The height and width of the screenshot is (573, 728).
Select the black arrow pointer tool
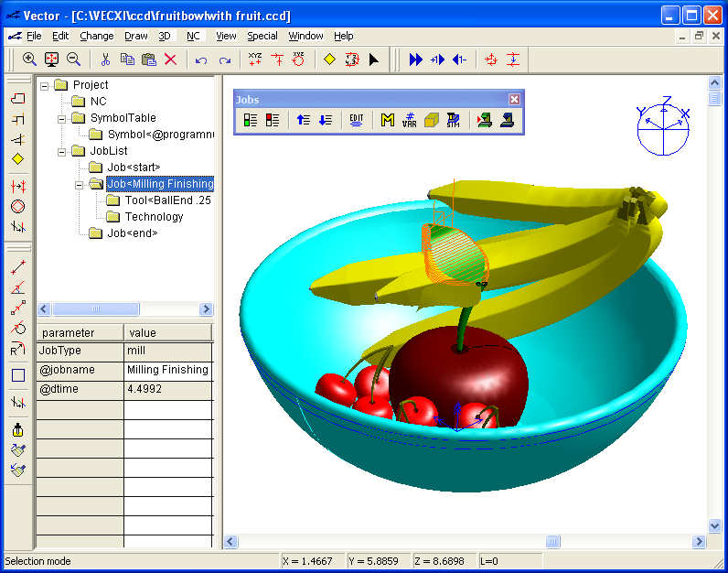[x=374, y=59]
